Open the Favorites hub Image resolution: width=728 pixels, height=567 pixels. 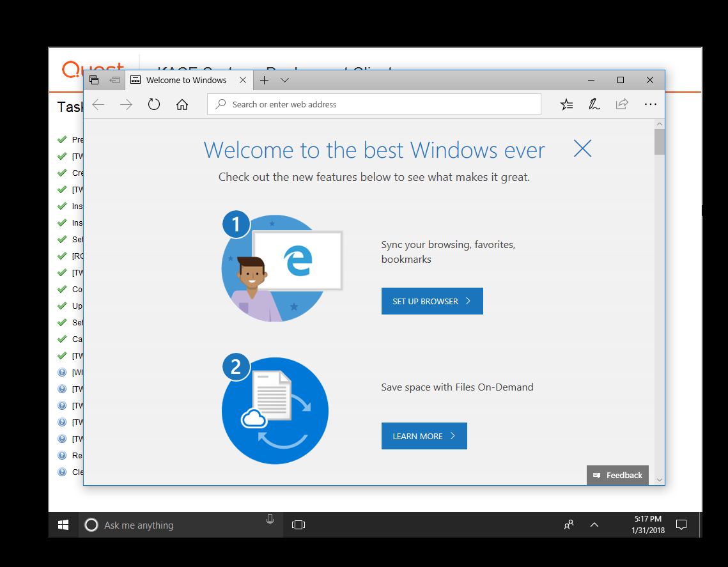click(566, 104)
